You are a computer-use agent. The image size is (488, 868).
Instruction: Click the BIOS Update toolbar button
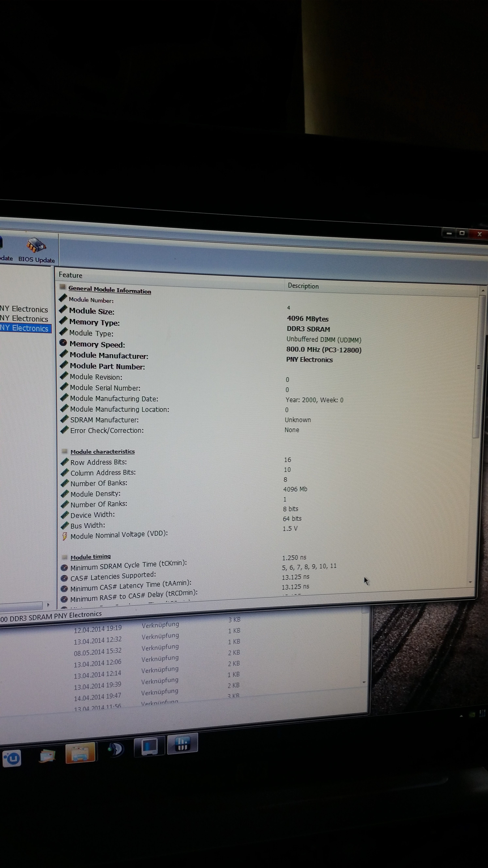pos(36,250)
